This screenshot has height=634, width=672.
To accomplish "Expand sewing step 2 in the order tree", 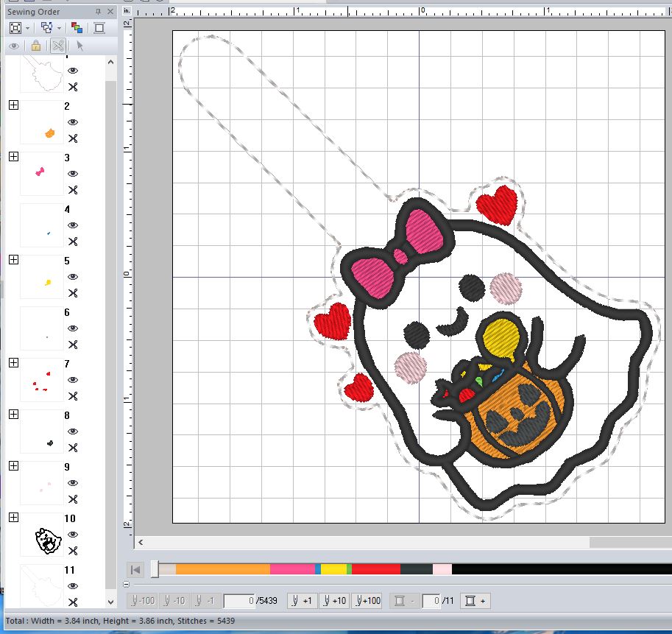I will tap(14, 105).
